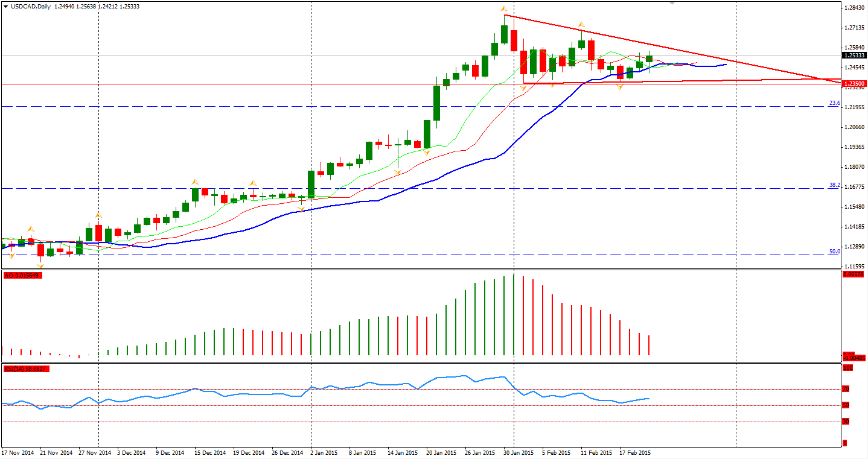Click the AO 0.015649 indicator label
Viewport: 868px width, 459px height.
[22, 276]
